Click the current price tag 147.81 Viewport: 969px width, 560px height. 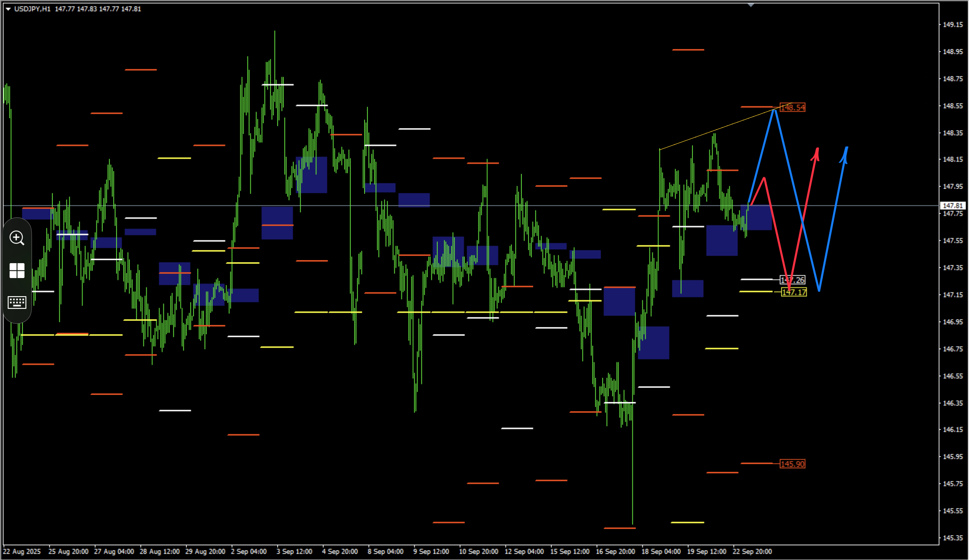click(x=953, y=206)
